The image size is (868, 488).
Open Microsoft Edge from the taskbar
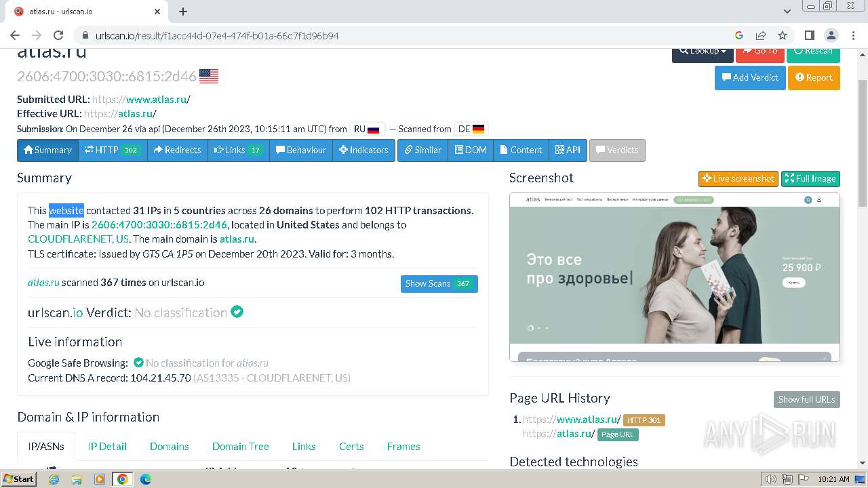point(145,479)
